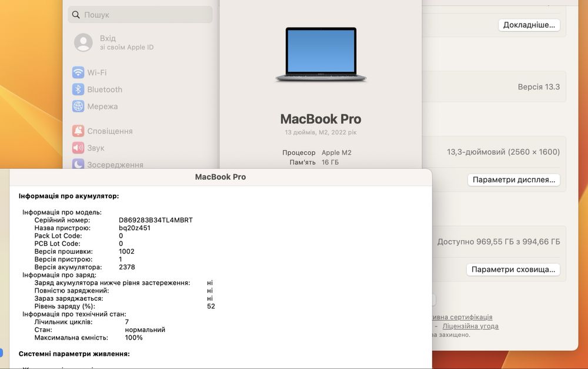Click processor value Apple M2

336,152
